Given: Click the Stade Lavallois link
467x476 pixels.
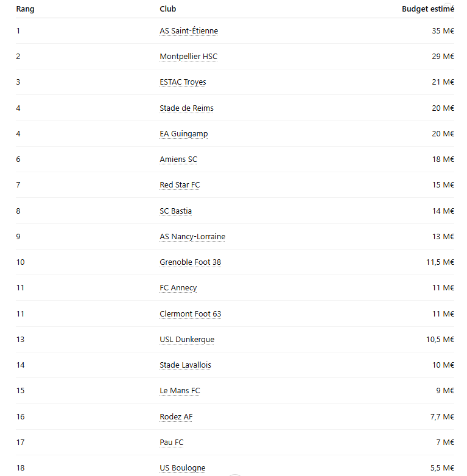Looking at the screenshot, I should pos(185,365).
